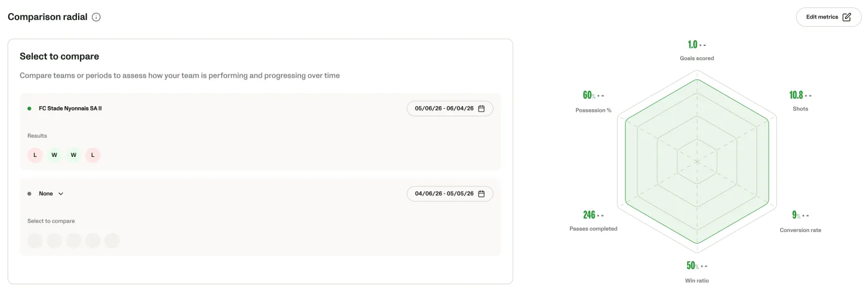Click the info icon beside Comparison radial
Screen dimensions: 868x291
click(x=96, y=17)
